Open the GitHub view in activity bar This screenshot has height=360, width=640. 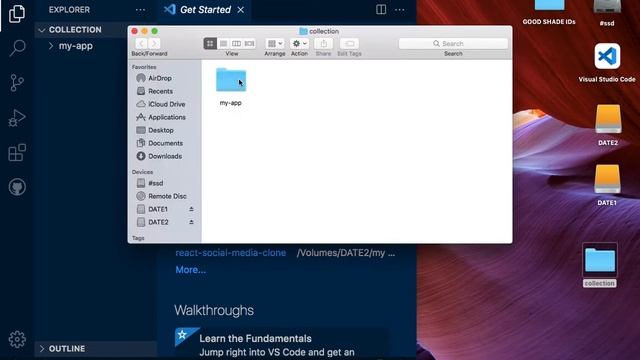pos(17,187)
